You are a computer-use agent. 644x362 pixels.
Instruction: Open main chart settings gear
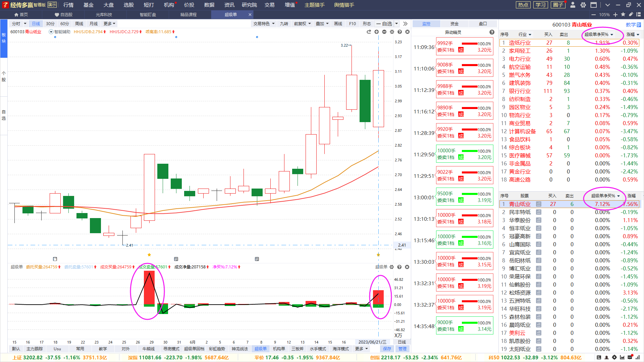point(392,32)
